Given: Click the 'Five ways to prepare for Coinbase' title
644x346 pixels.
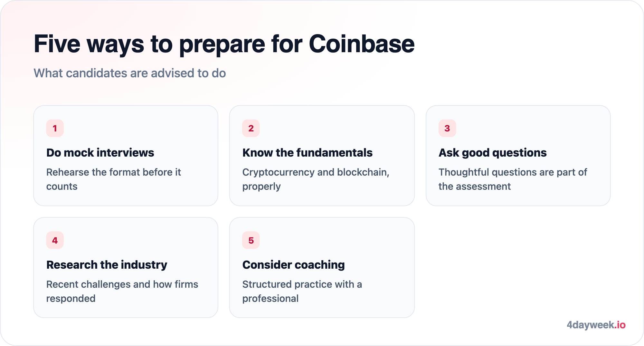Looking at the screenshot, I should [224, 44].
